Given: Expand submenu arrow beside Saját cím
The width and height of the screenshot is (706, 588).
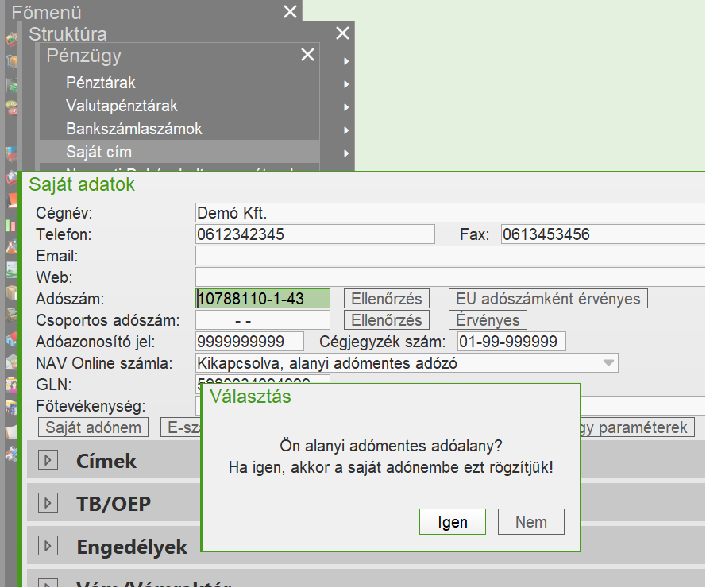Looking at the screenshot, I should pyautogui.click(x=345, y=153).
